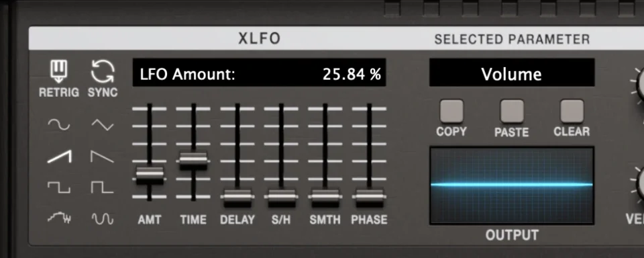The image size is (644, 258).
Task: Click the SELECTED PARAMETER header label
Action: (x=512, y=40)
